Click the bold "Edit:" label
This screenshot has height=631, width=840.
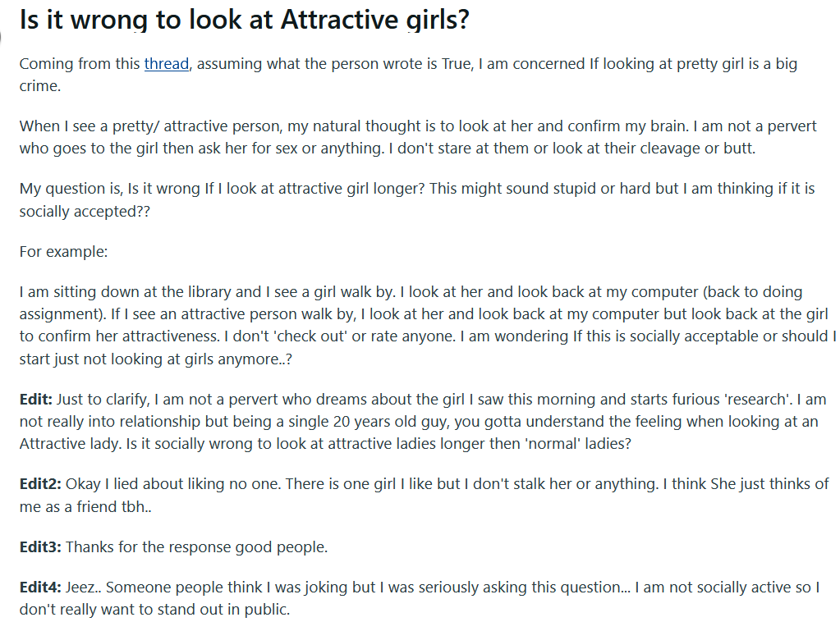click(36, 400)
